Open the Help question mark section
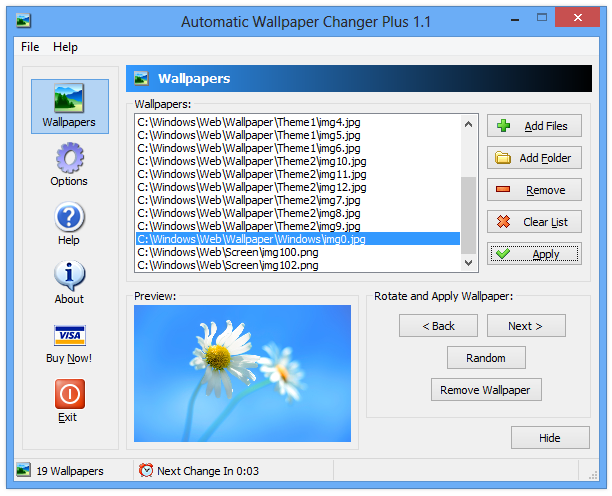The height and width of the screenshot is (496, 612). click(x=69, y=223)
